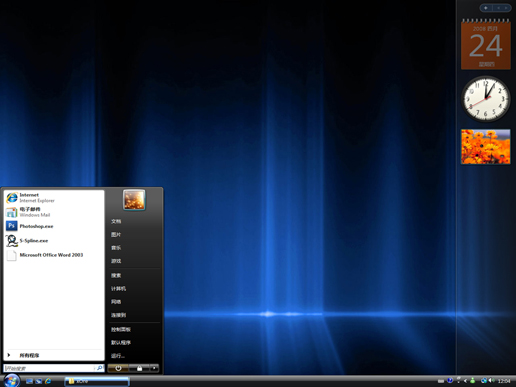The height and width of the screenshot is (387, 516).
Task: Expand hidden tray icons arrow
Action: 465,381
